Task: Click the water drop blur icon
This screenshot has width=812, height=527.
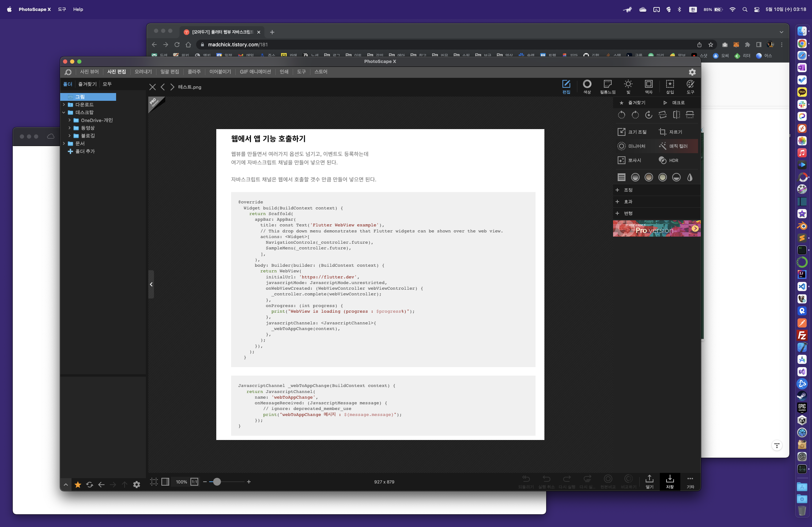Action: [690, 177]
